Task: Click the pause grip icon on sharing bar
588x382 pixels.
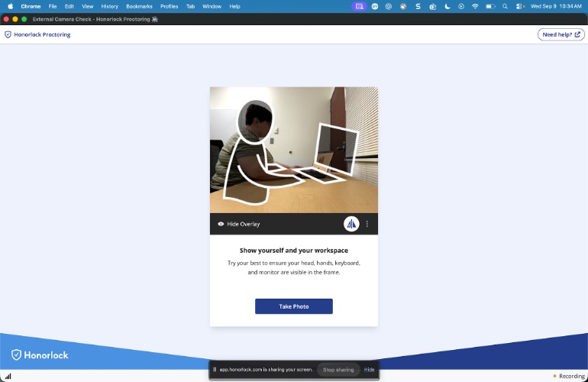Action: pos(215,370)
